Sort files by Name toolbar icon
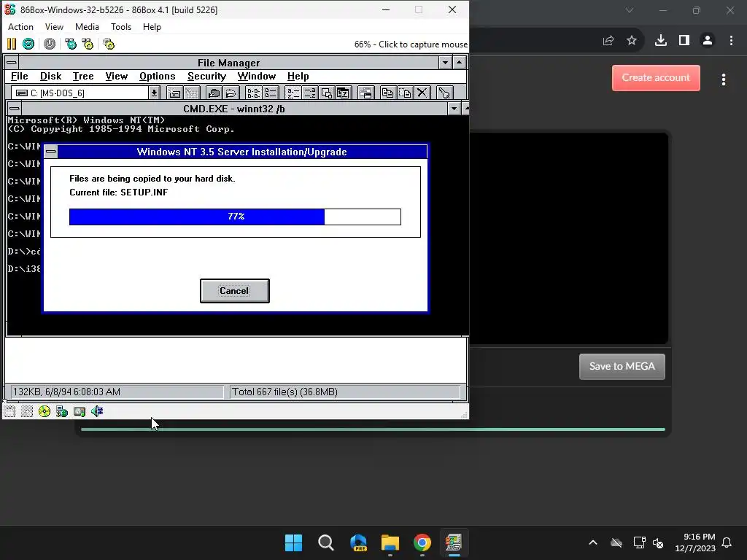Screen dimensions: 747x560 [293, 93]
